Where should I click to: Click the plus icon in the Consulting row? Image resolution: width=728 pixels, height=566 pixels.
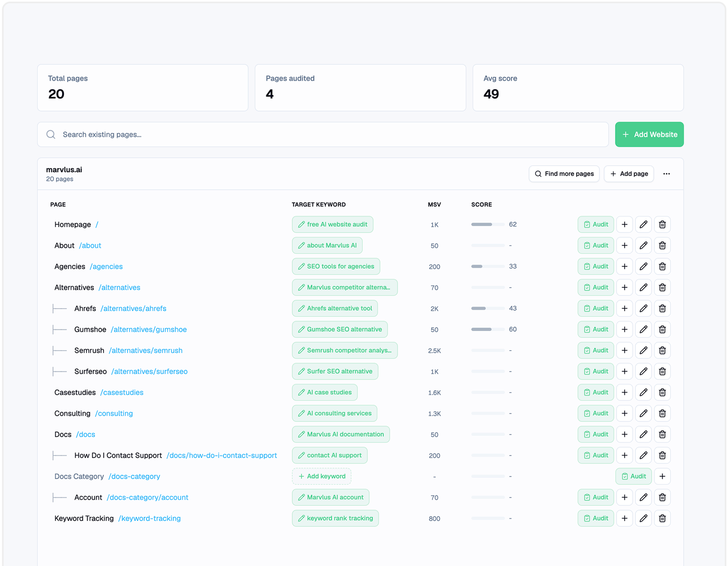(624, 414)
